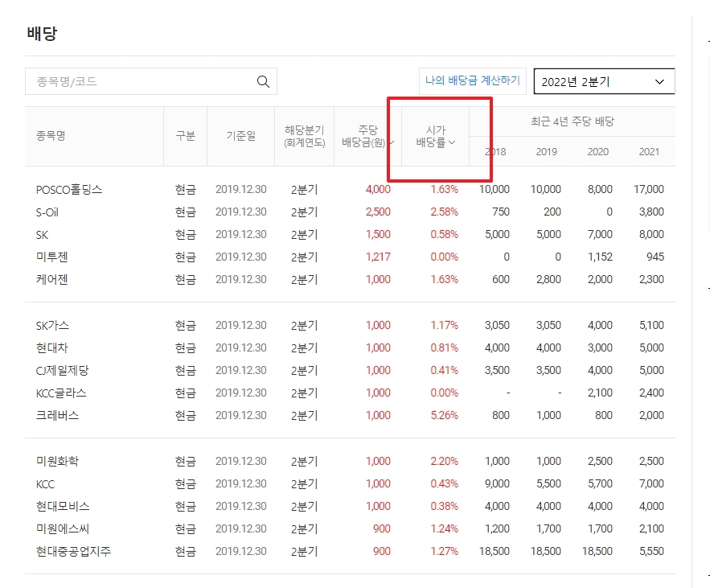Open SK가스 stock name
The width and height of the screenshot is (710, 588).
click(x=52, y=325)
